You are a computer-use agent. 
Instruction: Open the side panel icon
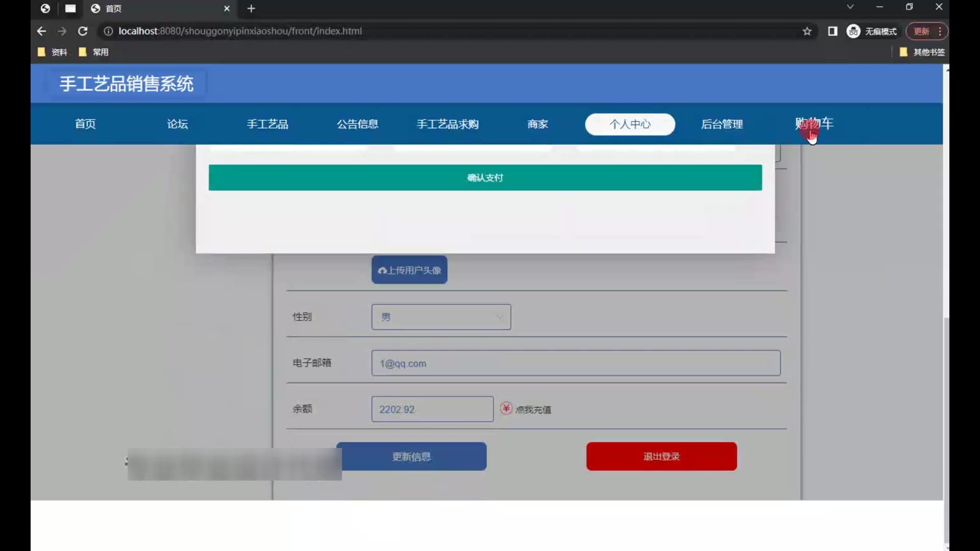[x=832, y=31]
